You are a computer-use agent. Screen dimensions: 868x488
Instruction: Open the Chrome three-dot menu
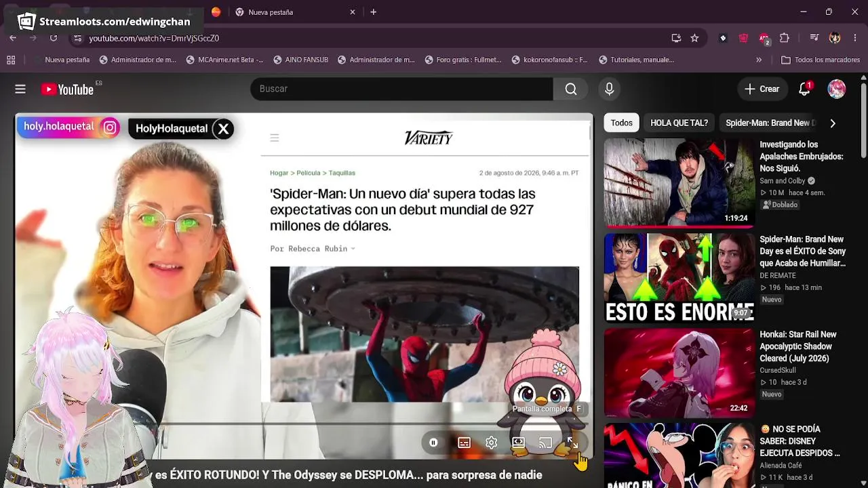coord(854,38)
